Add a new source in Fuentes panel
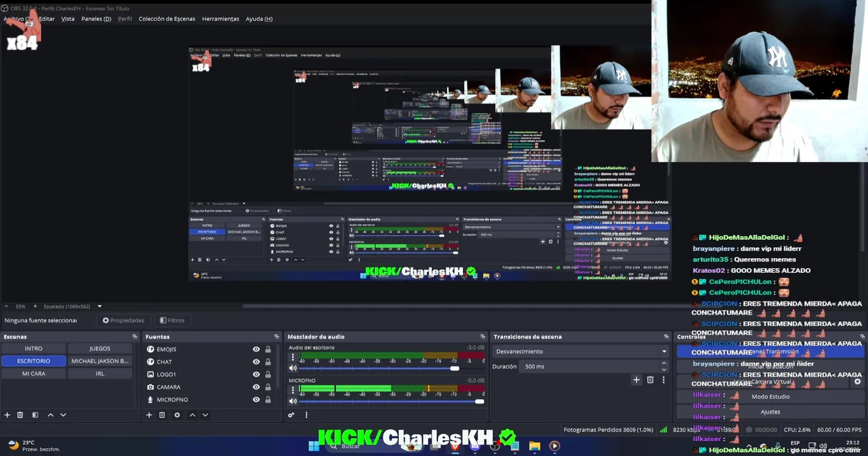 [x=149, y=415]
